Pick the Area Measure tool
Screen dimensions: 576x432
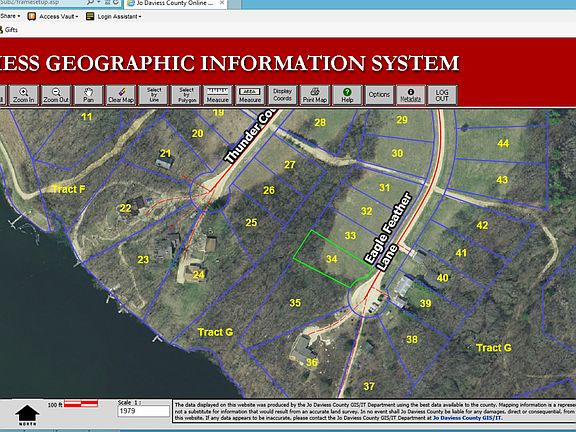(250, 95)
